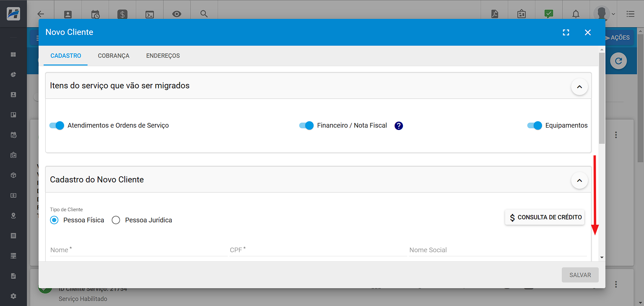Toggle Atendimentos e Ordens de Serviço switch
The height and width of the screenshot is (306, 644).
pos(57,126)
